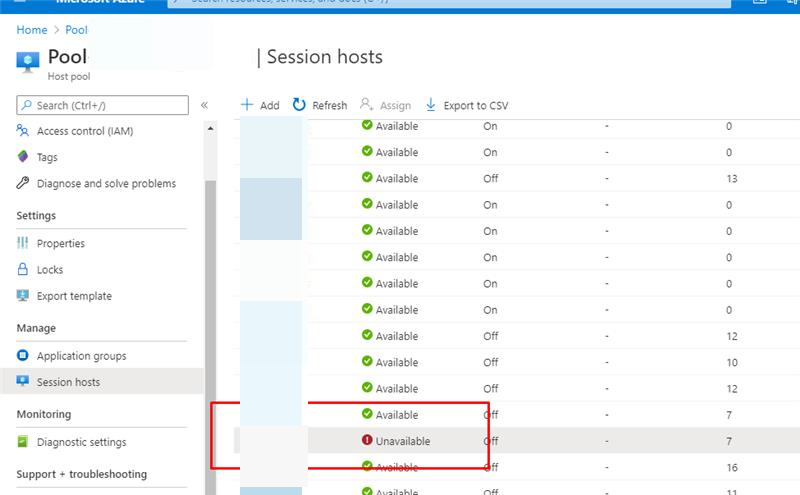Click the padlock icon beside Locks

click(22, 269)
